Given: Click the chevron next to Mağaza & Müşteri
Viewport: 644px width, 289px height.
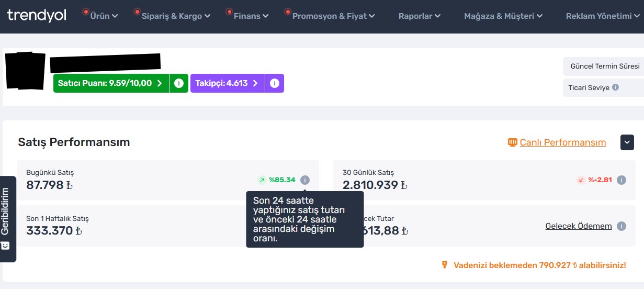Looking at the screenshot, I should point(540,17).
